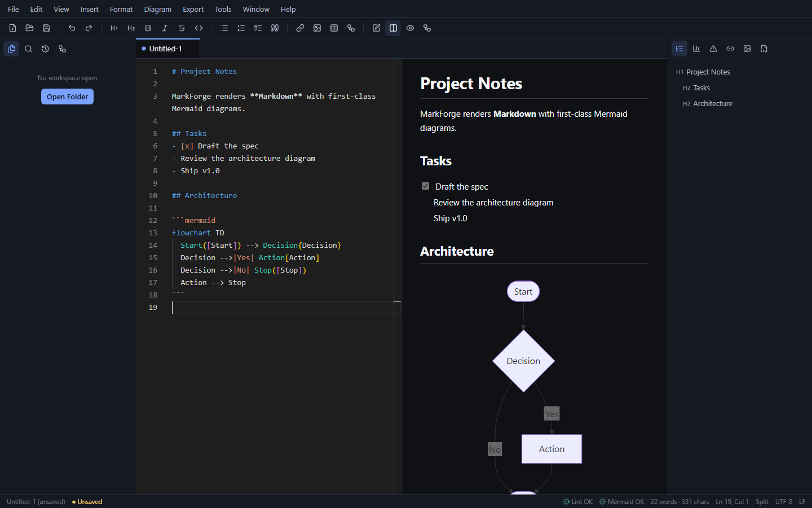Viewport: 812px width, 508px height.
Task: Toggle bold formatting
Action: (148, 28)
